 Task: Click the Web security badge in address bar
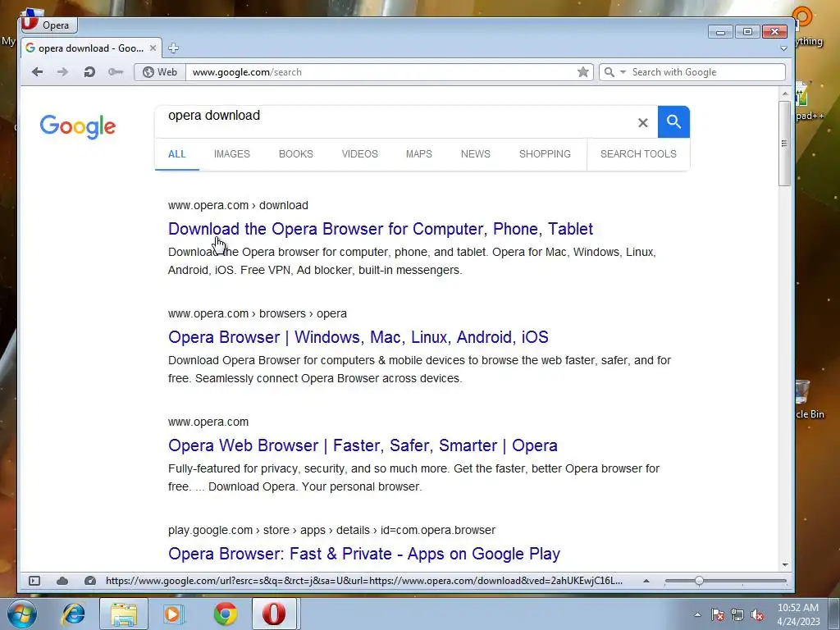[x=160, y=72]
